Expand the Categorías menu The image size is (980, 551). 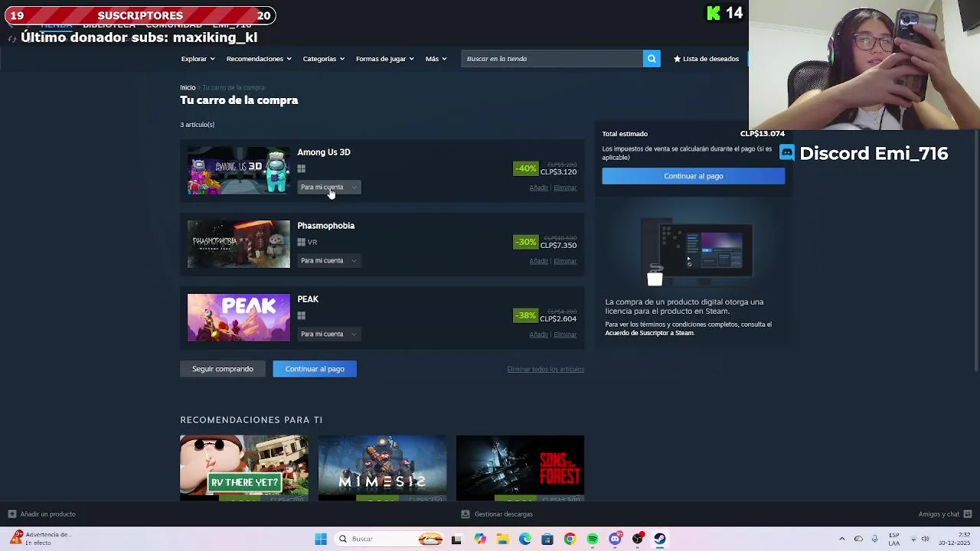pyautogui.click(x=323, y=59)
